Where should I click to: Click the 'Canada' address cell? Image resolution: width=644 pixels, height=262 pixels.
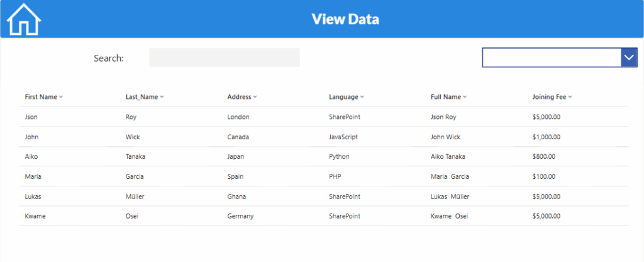[238, 137]
